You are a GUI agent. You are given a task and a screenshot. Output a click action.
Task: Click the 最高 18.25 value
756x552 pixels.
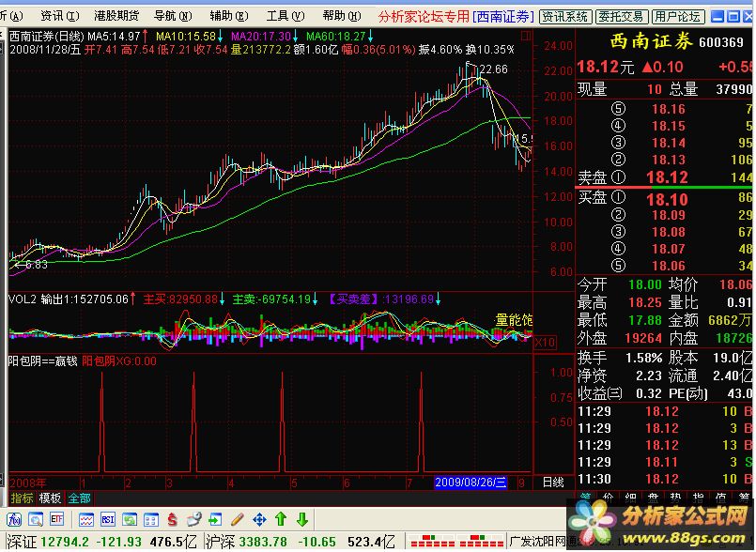(x=645, y=302)
